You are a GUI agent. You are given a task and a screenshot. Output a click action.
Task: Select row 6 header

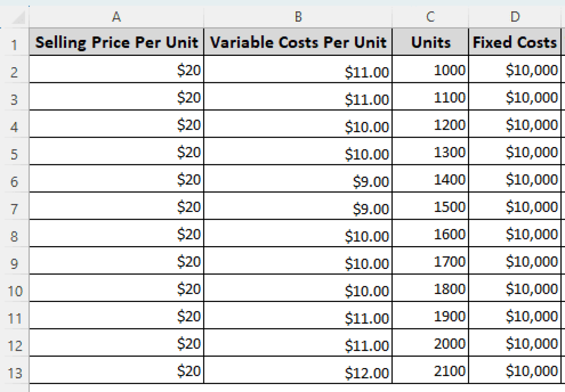coord(14,181)
